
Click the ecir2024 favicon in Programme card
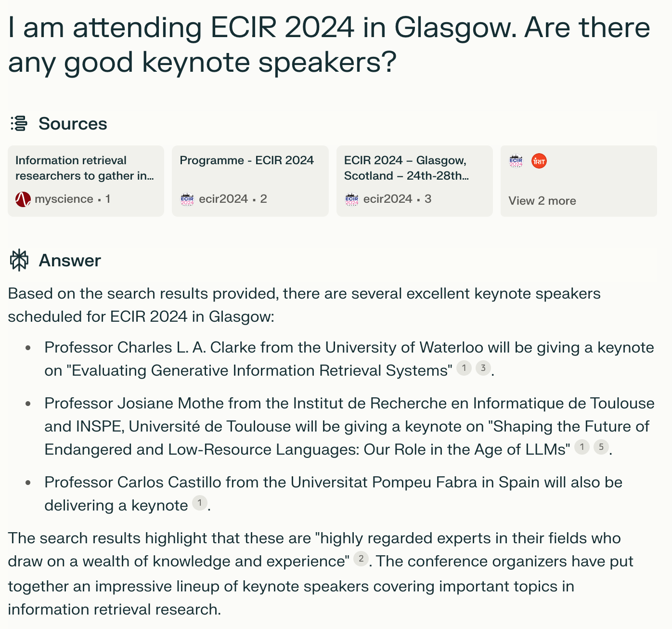click(x=187, y=199)
